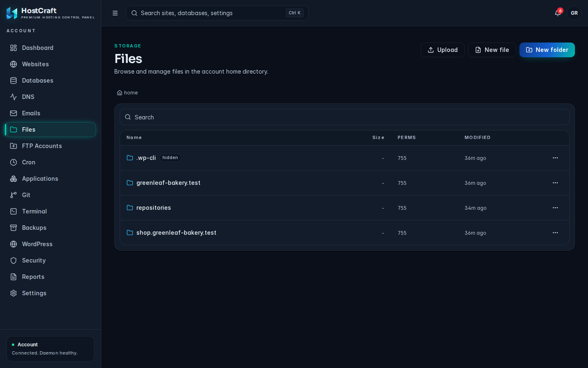588x368 pixels.
Task: Click Reports label in sidebar
Action: point(33,277)
